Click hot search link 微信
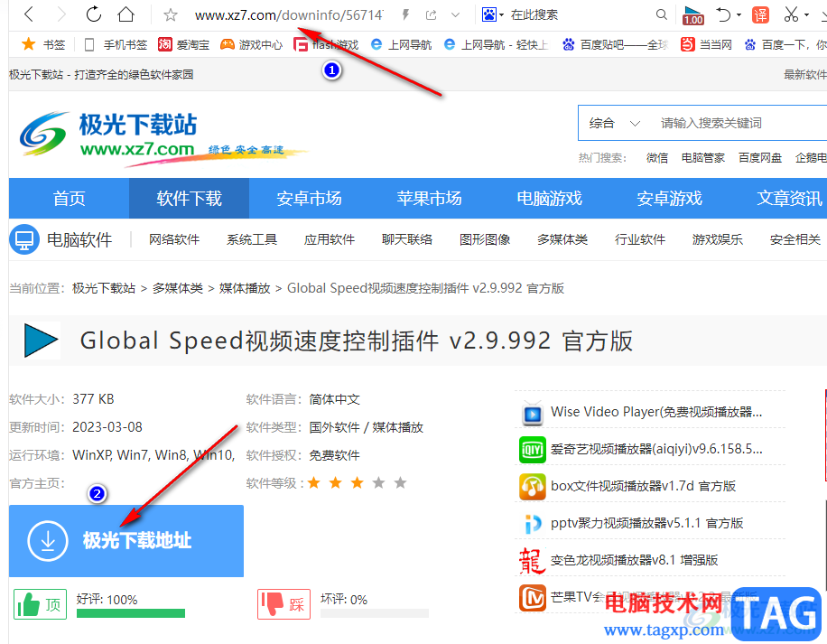This screenshot has width=827, height=644. tap(657, 158)
